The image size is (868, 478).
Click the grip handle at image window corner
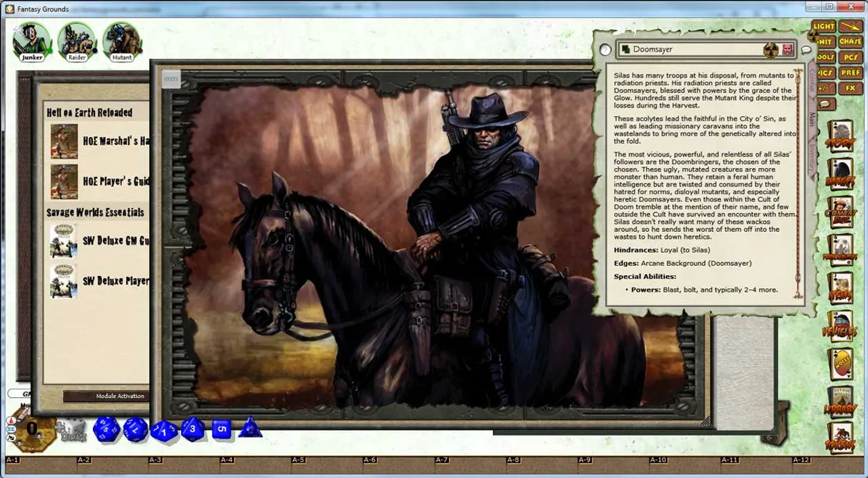point(171,79)
